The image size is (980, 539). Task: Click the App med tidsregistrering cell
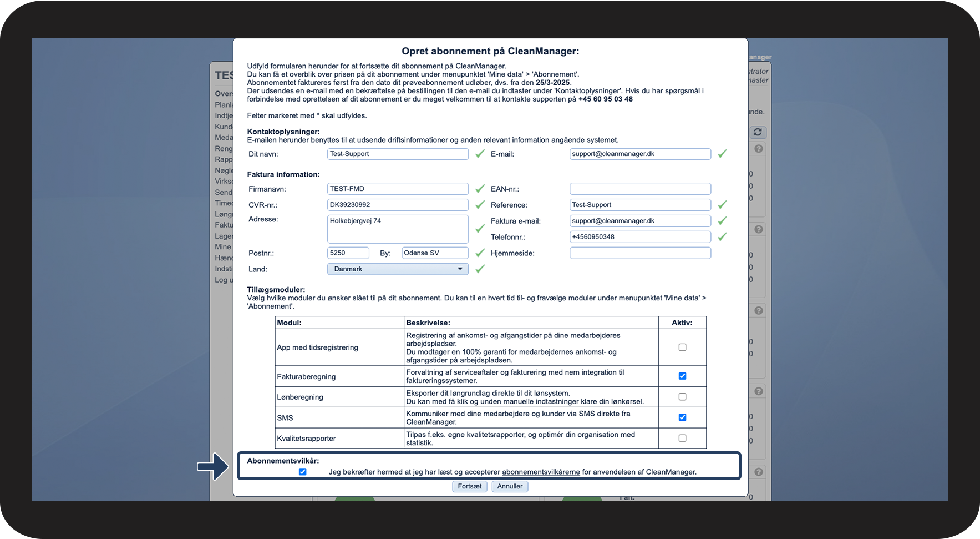[x=339, y=347]
